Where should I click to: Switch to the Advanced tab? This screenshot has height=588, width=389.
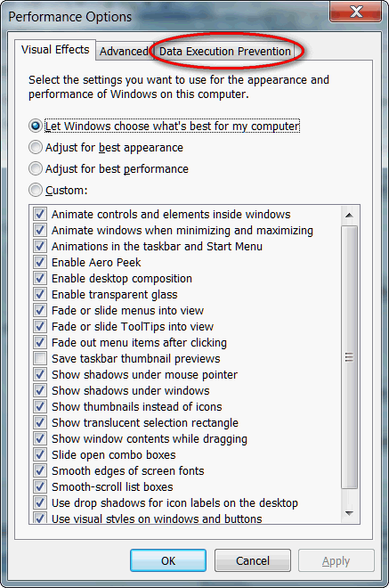124,52
